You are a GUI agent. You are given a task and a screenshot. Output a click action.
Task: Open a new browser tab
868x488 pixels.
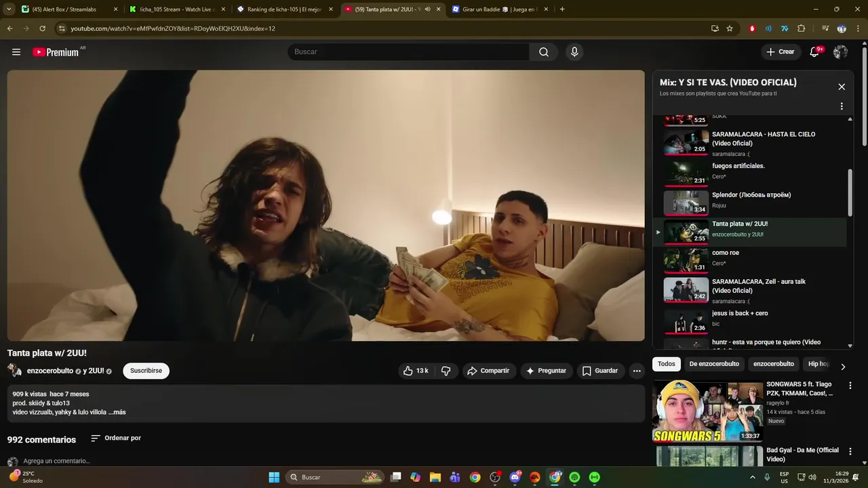(562, 9)
